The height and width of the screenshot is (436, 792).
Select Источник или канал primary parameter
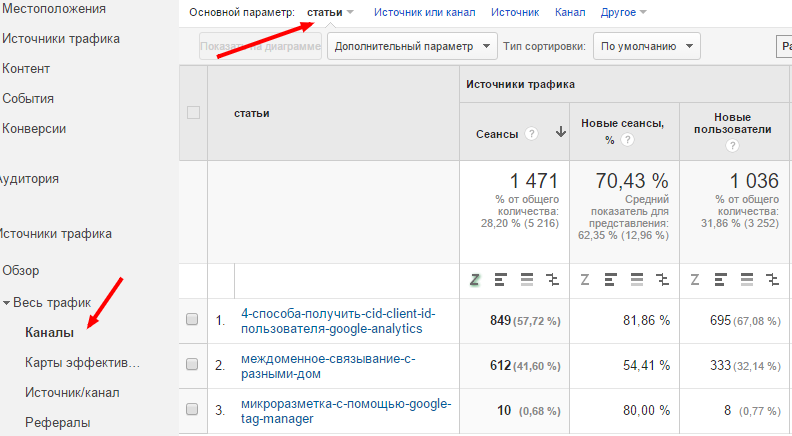coord(425,13)
